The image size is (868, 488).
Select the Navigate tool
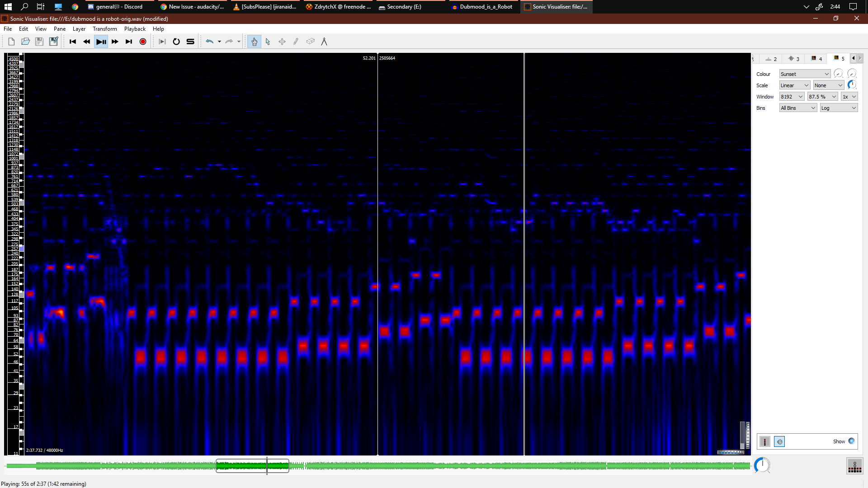click(x=255, y=41)
